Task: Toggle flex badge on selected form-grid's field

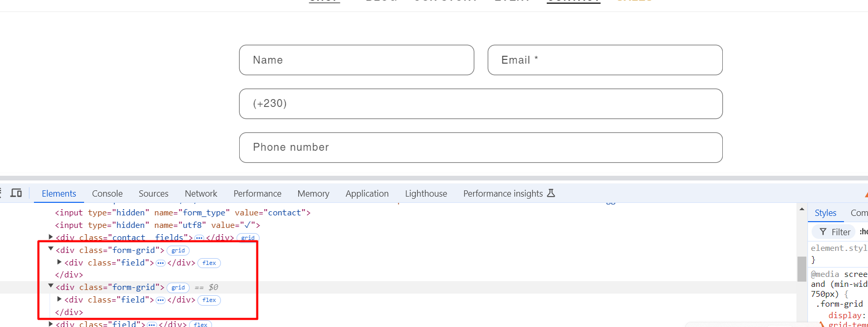Action: [209, 300]
